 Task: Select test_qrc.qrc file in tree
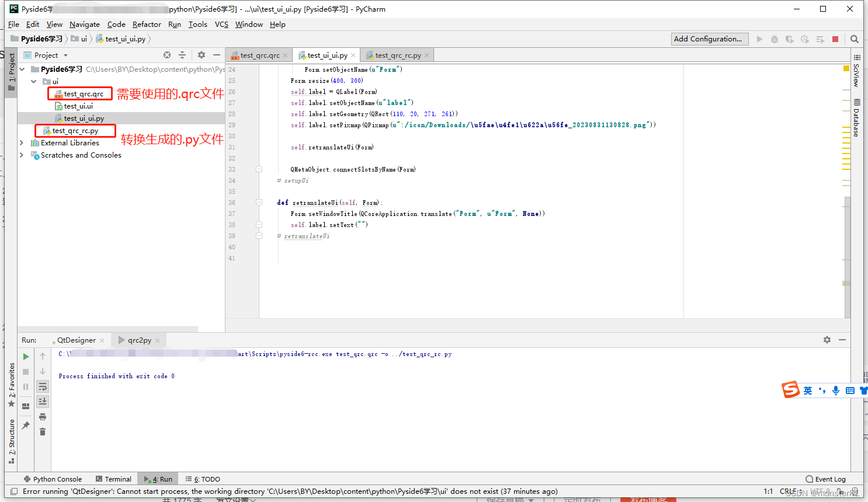pos(79,93)
